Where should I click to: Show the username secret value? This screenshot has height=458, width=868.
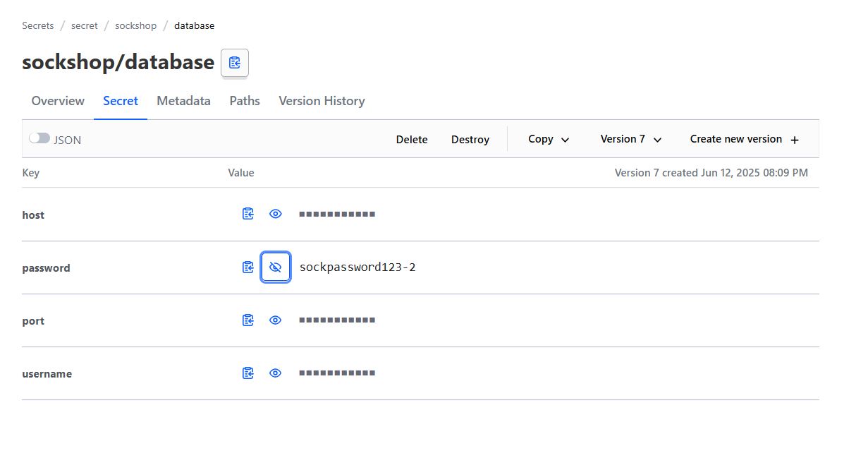(x=275, y=373)
